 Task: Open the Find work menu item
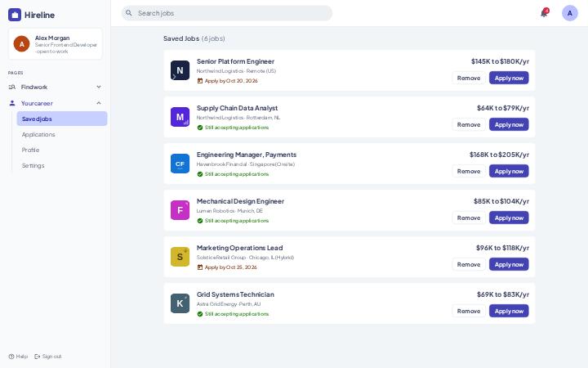[x=56, y=87]
